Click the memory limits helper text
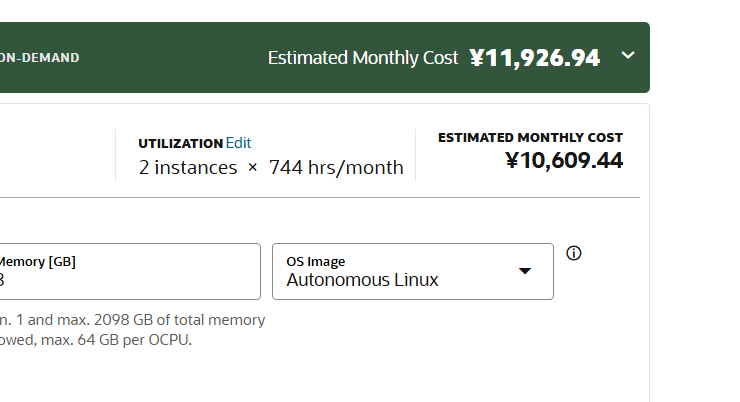Image resolution: width=740 pixels, height=402 pixels. click(x=133, y=330)
